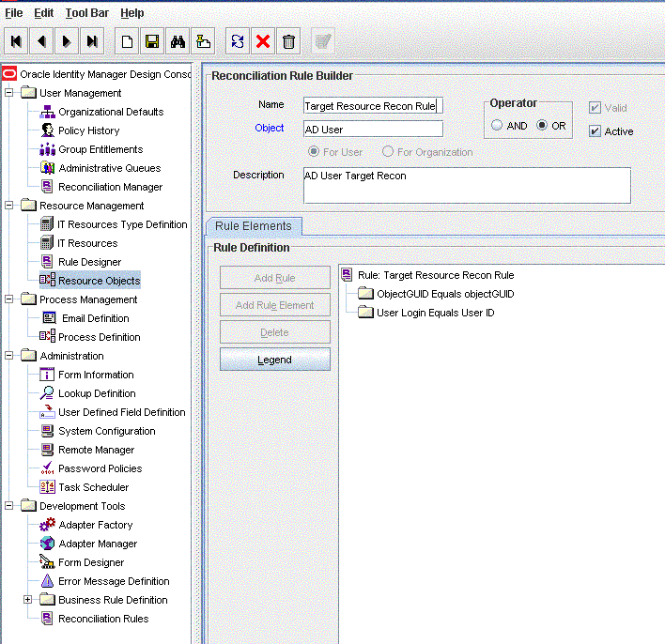This screenshot has height=644, width=665.
Task: Select the For User radio button
Action: tap(314, 151)
